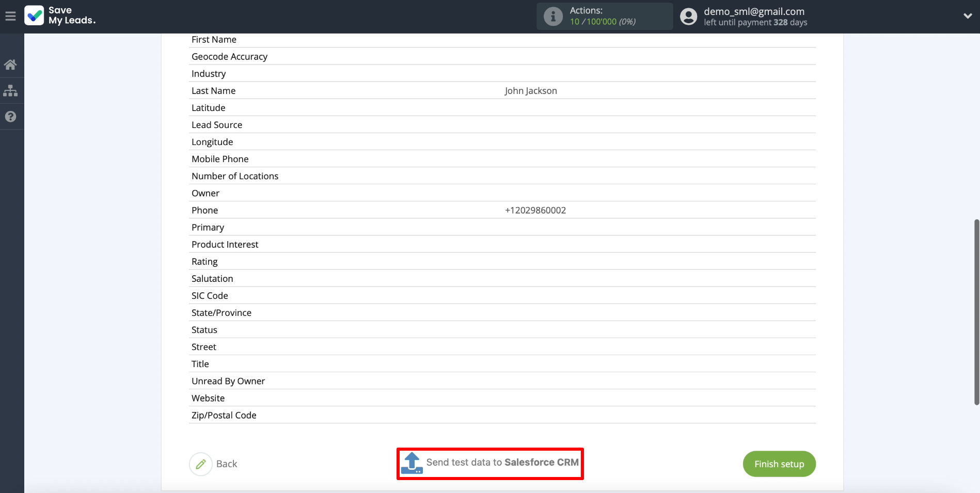Viewport: 980px width, 493px height.
Task: Select the Salutation row
Action: pos(502,278)
